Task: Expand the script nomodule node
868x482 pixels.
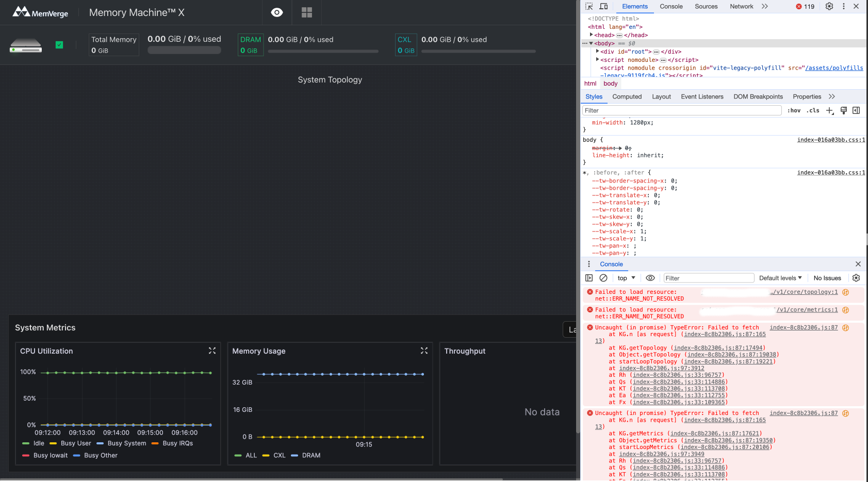Action: (598, 59)
